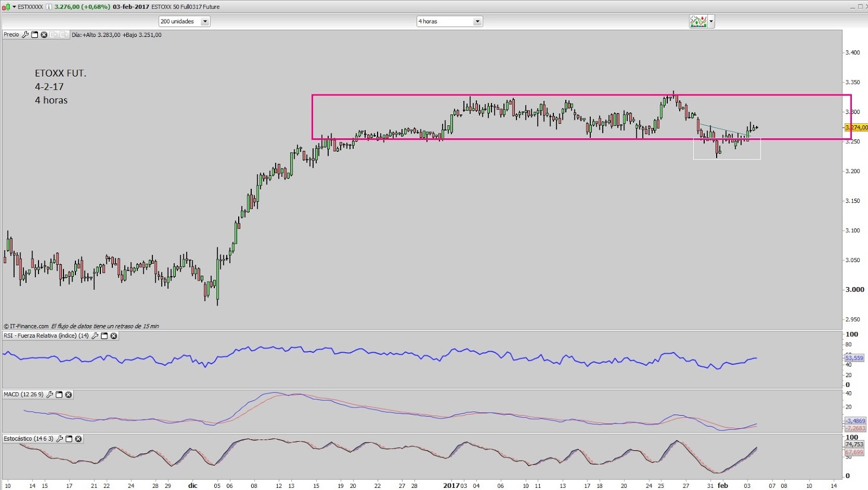868x490 pixels.
Task: Open the MACD settings wrench
Action: (50, 394)
